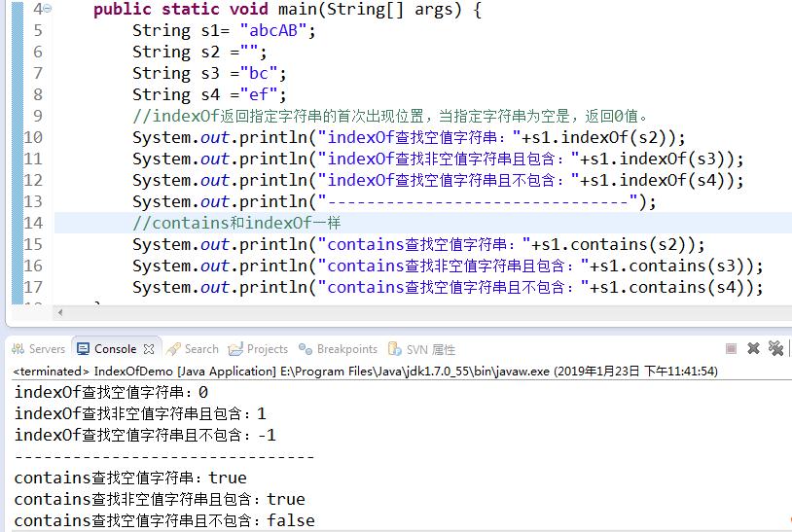The image size is (792, 532).
Task: Click the dashed string println on line 13
Action: click(394, 202)
